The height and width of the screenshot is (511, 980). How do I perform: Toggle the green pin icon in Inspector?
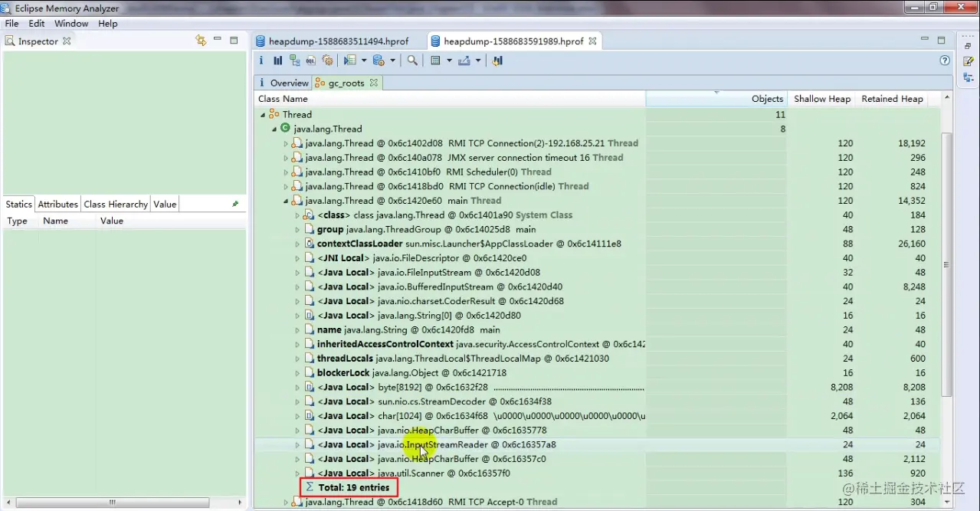(235, 204)
